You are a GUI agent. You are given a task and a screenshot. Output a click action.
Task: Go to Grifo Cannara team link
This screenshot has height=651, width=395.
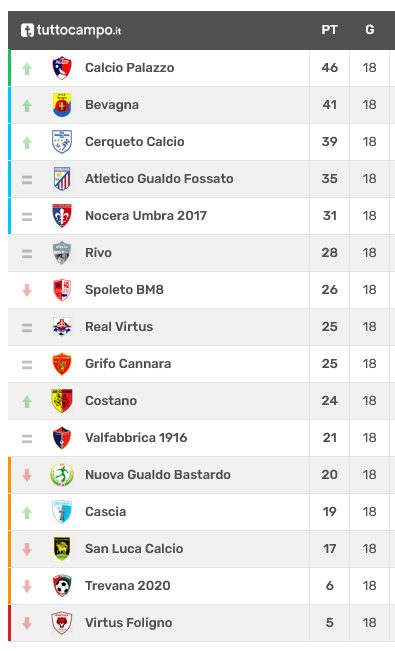coord(128,363)
